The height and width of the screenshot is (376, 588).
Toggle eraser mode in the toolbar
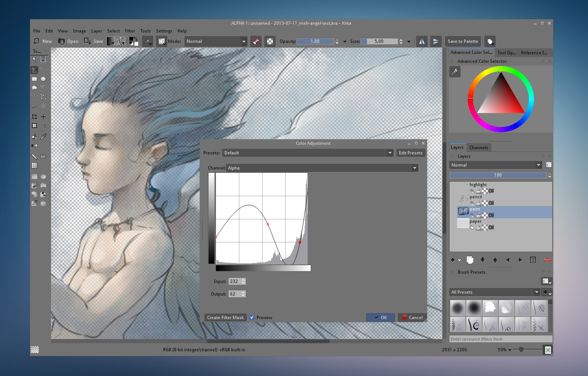click(256, 41)
